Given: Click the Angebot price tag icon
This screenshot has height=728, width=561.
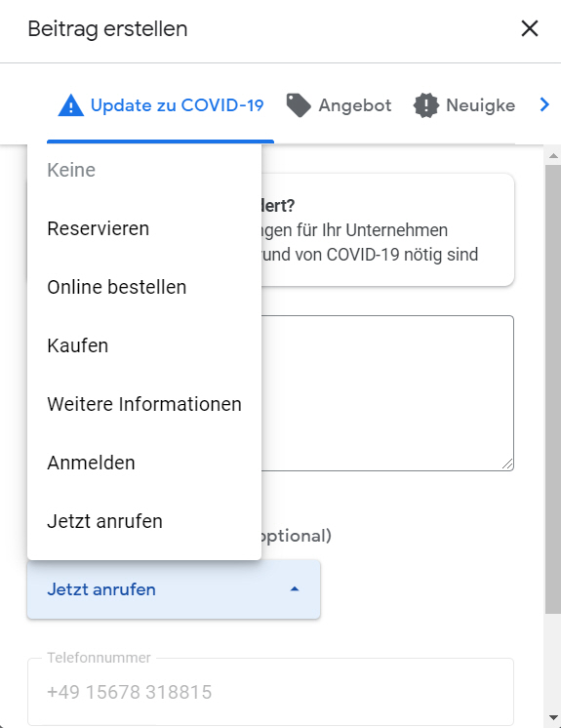Looking at the screenshot, I should point(299,105).
